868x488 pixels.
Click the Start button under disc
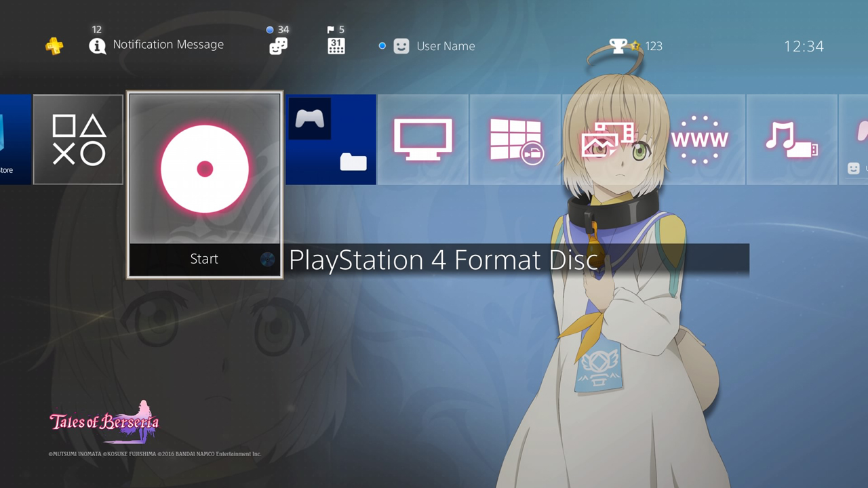[205, 259]
